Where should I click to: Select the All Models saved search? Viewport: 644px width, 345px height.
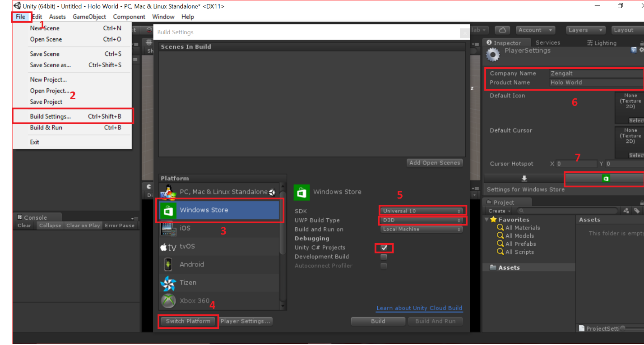(515, 236)
